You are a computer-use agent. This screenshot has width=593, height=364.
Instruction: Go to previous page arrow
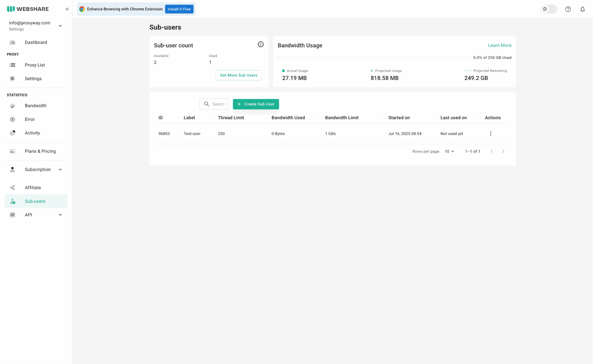[492, 151]
